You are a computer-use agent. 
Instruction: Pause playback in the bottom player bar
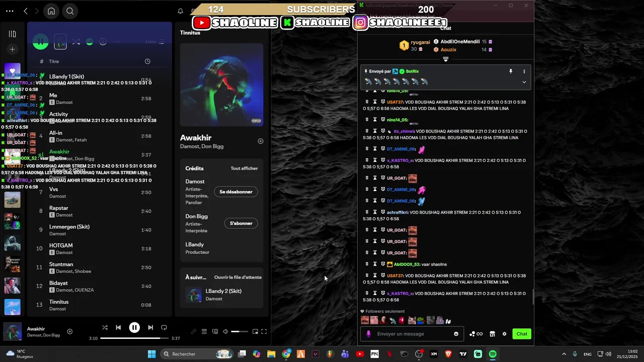point(134,327)
